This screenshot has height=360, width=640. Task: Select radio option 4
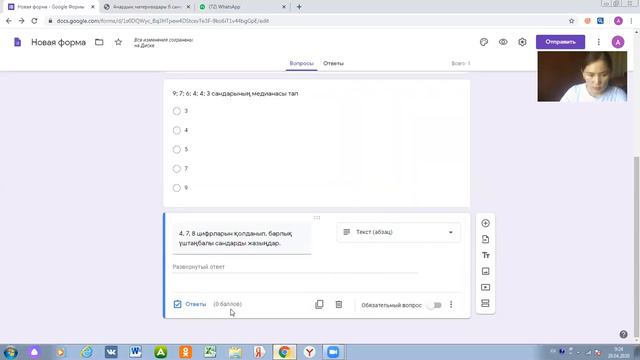(176, 130)
